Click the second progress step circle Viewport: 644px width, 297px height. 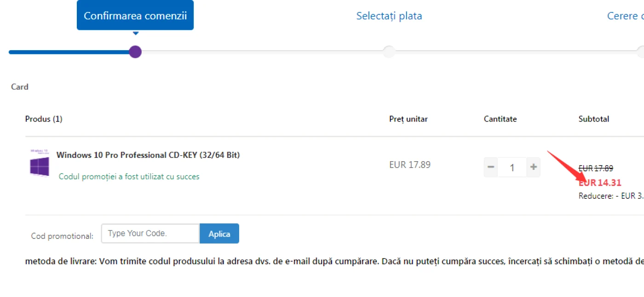389,52
